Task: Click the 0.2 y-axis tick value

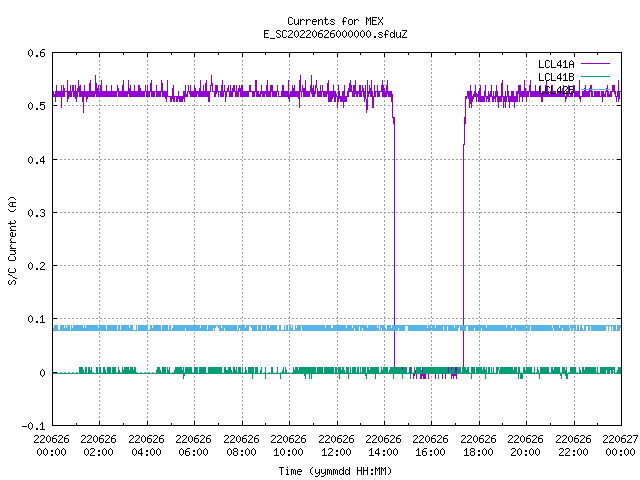Action: pos(36,266)
